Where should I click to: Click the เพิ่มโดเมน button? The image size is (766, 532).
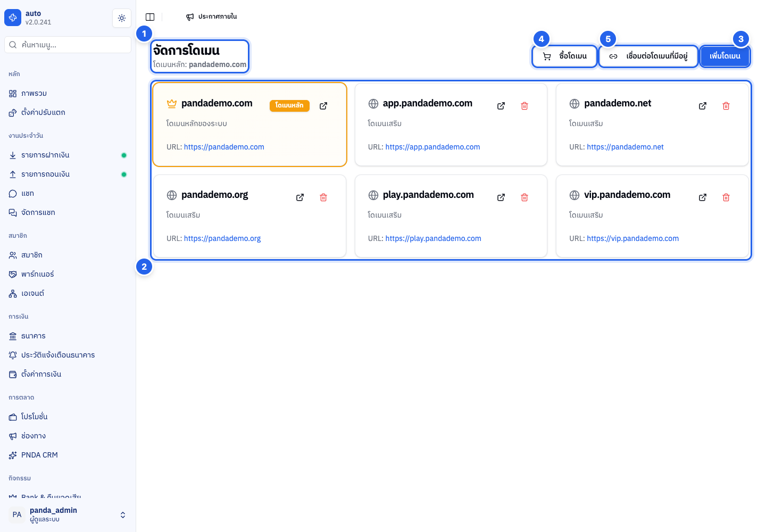click(x=725, y=56)
